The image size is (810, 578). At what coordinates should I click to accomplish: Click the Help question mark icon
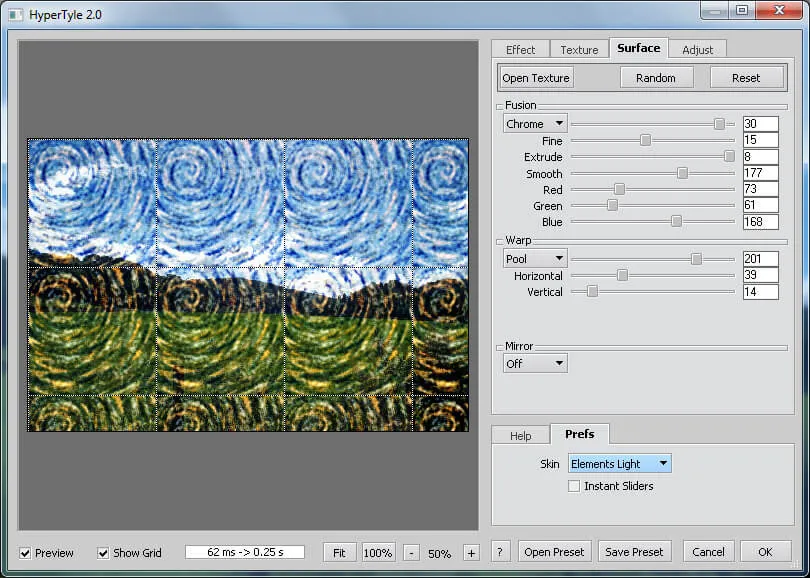498,551
